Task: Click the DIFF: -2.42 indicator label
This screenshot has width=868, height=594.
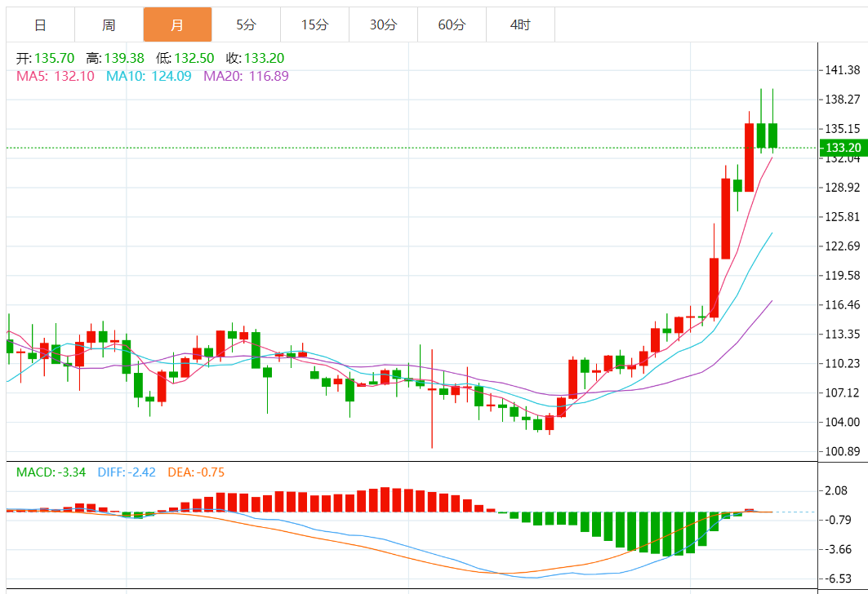Action: coord(127,472)
